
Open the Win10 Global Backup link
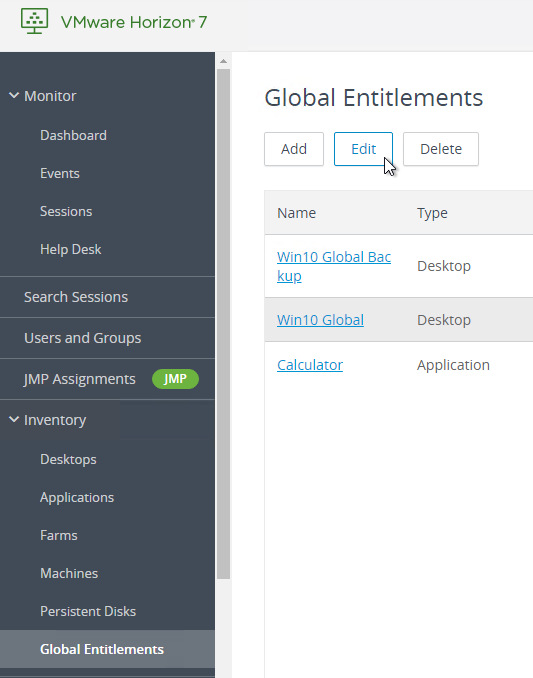(x=334, y=266)
